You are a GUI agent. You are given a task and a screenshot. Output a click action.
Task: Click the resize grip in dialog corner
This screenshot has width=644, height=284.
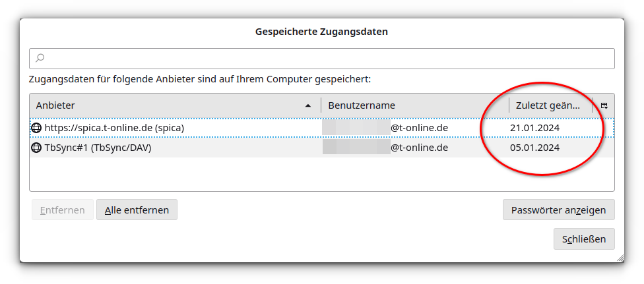[x=619, y=258]
